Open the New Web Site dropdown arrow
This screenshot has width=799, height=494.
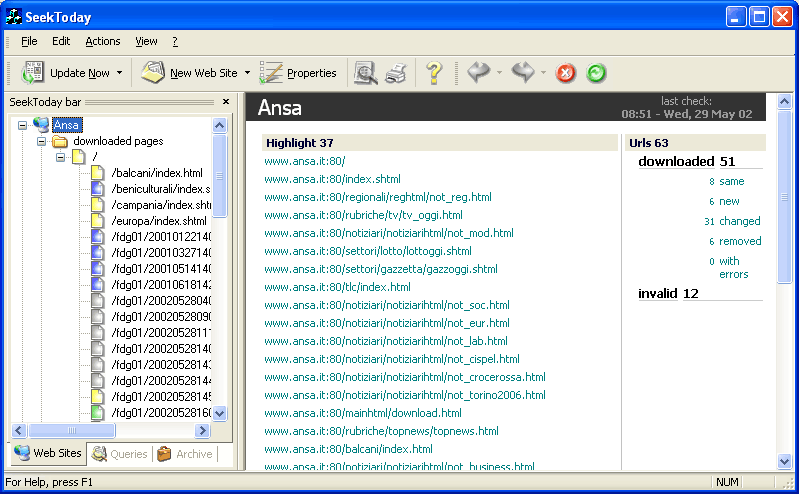pyautogui.click(x=247, y=73)
